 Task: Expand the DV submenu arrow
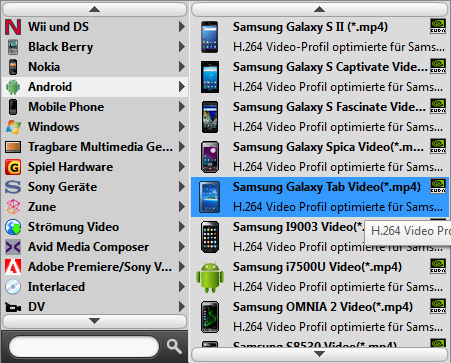[181, 307]
